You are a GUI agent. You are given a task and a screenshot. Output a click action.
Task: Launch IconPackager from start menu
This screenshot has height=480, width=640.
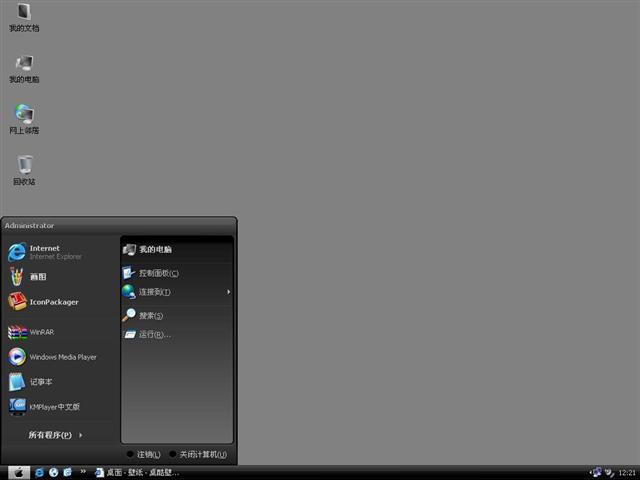(61, 302)
